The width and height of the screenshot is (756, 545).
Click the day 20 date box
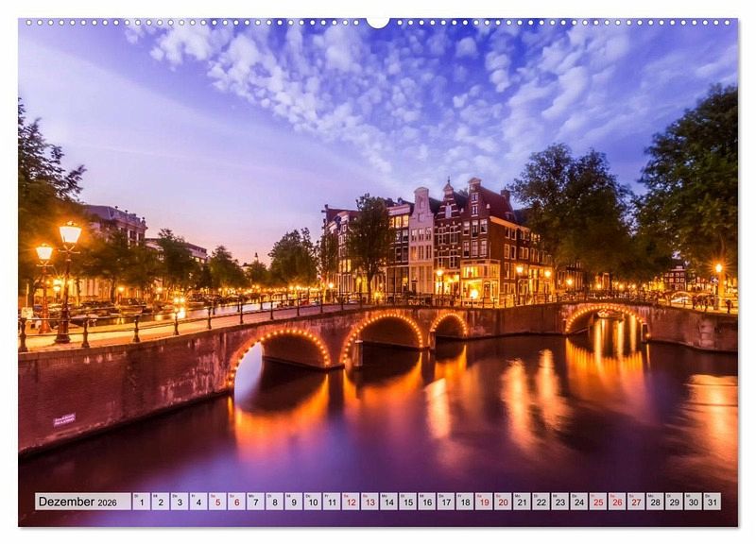(502, 502)
